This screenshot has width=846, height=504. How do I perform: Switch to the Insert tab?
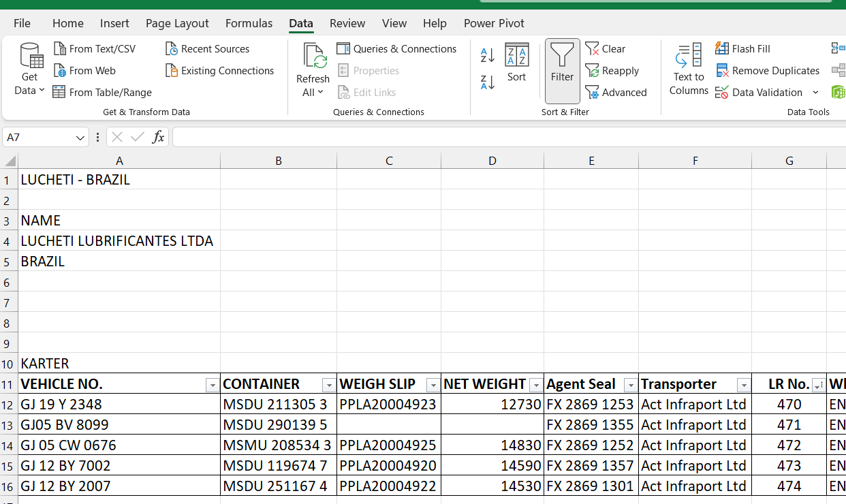pyautogui.click(x=114, y=23)
